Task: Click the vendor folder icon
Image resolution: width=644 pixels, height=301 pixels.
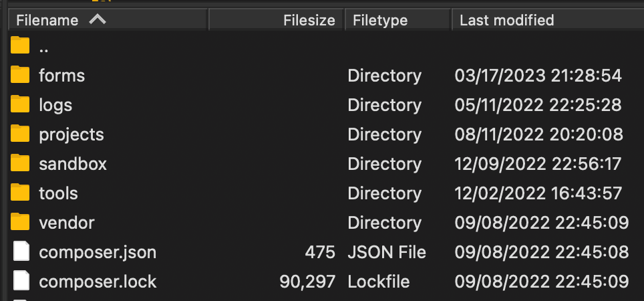Action: point(21,222)
